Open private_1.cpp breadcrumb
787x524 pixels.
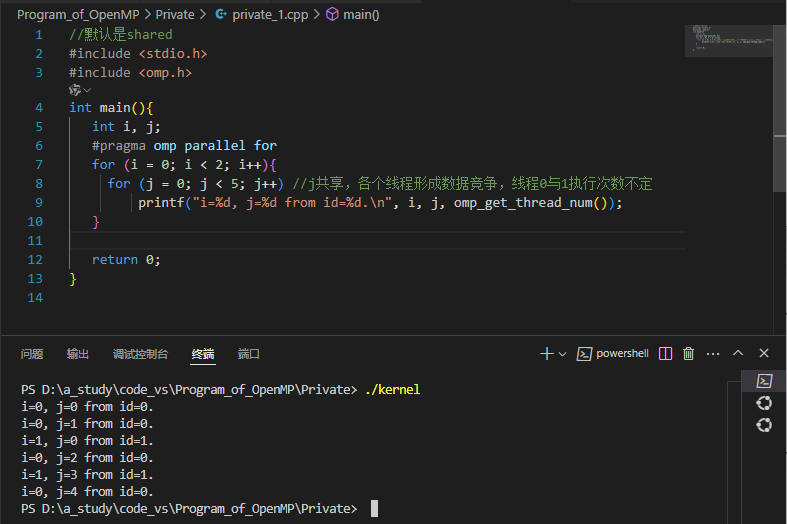click(x=270, y=15)
